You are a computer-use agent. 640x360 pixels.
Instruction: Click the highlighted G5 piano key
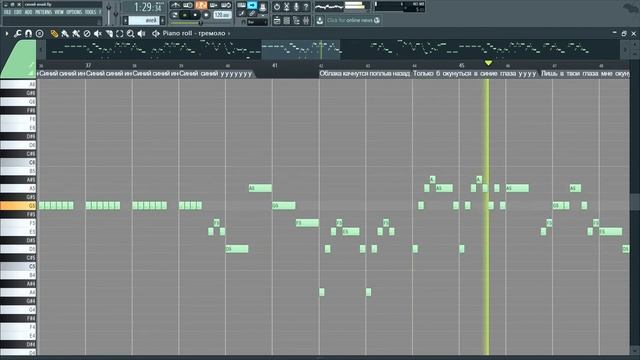[18, 205]
